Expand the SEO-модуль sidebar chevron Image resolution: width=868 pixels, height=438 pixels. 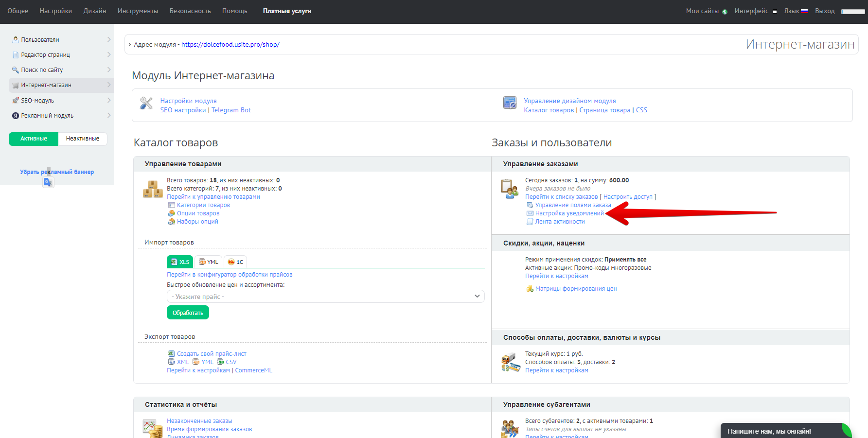[109, 100]
